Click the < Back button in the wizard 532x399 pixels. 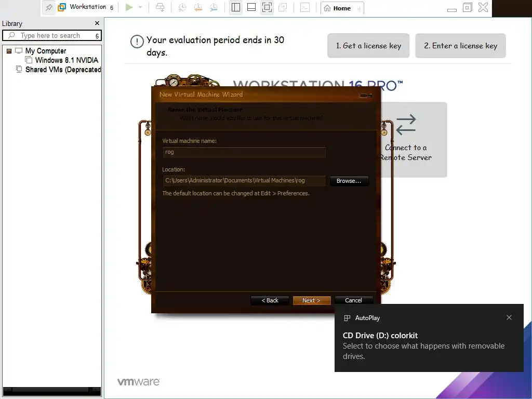[x=270, y=300]
